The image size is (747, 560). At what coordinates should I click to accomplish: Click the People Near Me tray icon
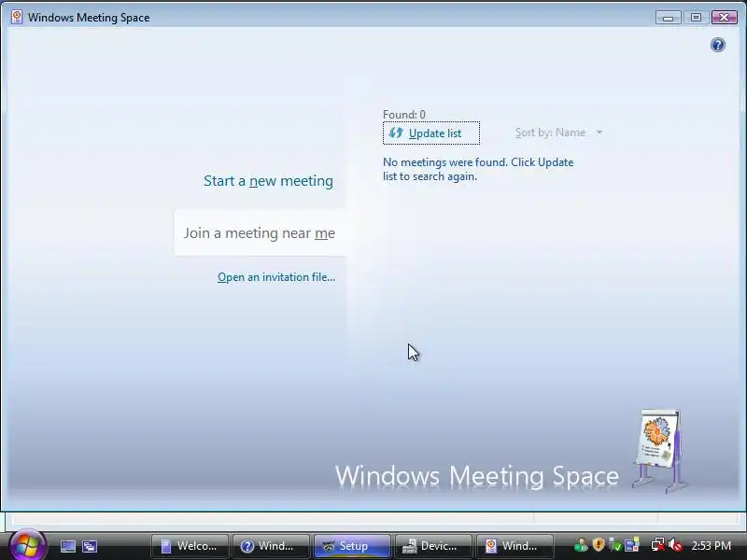point(581,545)
